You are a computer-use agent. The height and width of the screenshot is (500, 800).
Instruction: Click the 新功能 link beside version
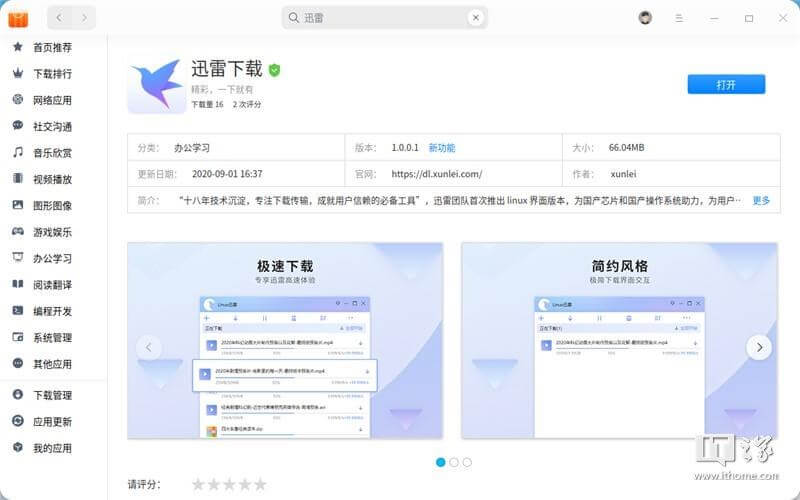[x=441, y=147]
